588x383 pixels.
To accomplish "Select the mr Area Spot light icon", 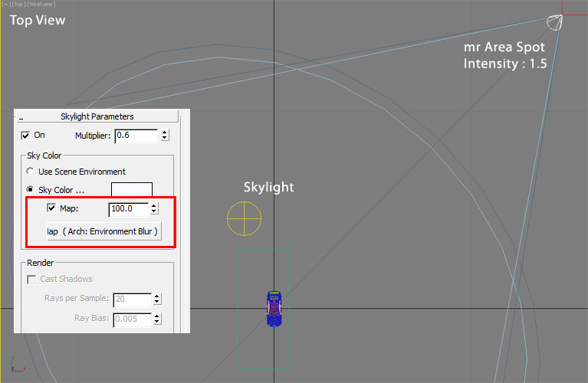I will [554, 22].
